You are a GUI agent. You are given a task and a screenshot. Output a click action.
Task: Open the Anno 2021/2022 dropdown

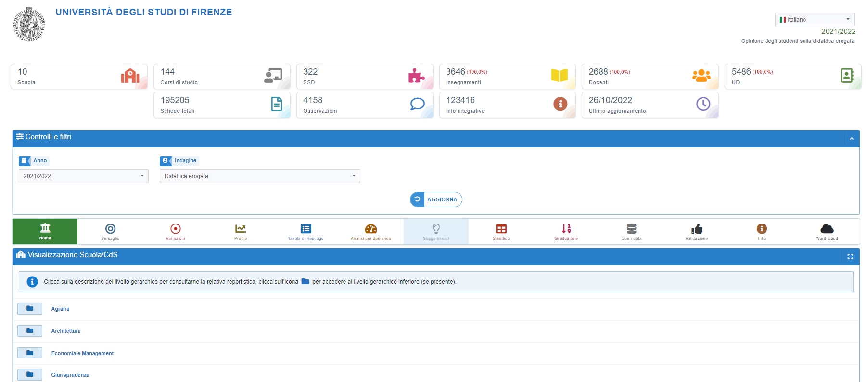84,176
